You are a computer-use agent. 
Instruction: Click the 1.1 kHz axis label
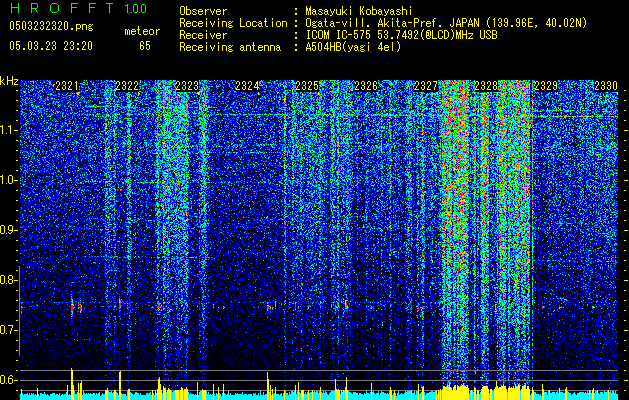click(x=9, y=130)
